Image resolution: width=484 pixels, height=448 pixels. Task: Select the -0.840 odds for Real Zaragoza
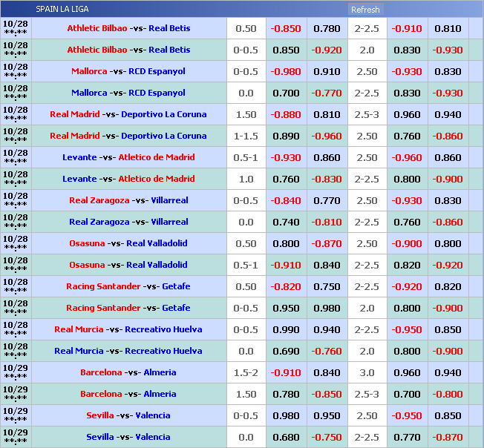286,201
